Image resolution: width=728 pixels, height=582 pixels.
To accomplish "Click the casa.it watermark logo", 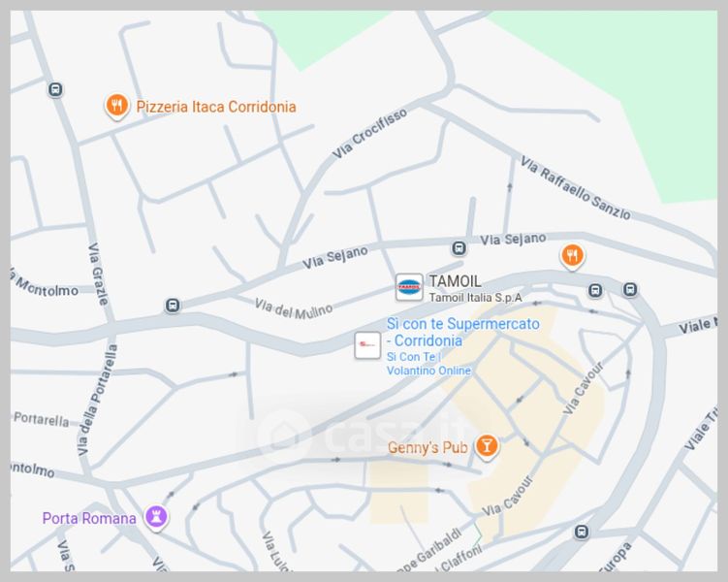I will tap(363, 435).
